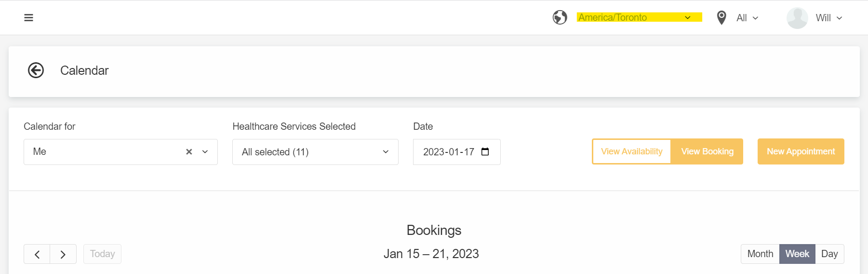
Task: Click the New Appointment button
Action: click(x=801, y=151)
